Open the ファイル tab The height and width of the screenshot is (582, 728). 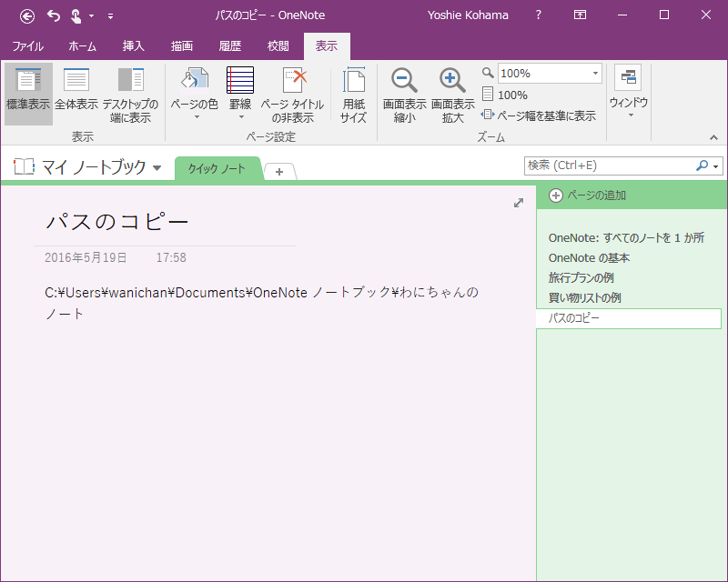click(x=27, y=46)
